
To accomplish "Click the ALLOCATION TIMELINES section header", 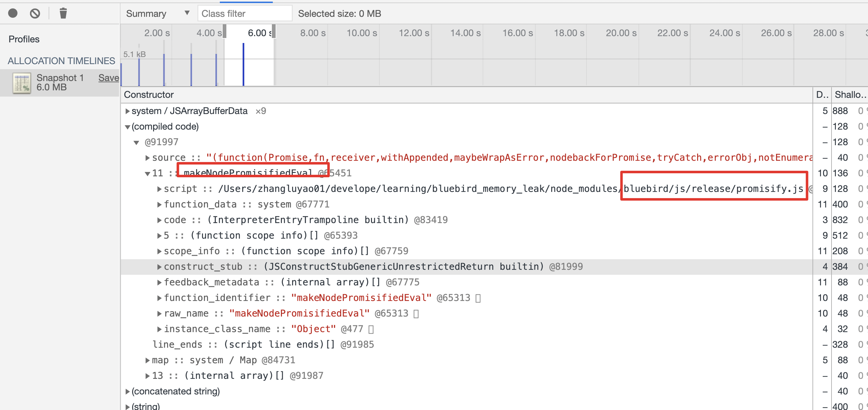I will (x=62, y=61).
